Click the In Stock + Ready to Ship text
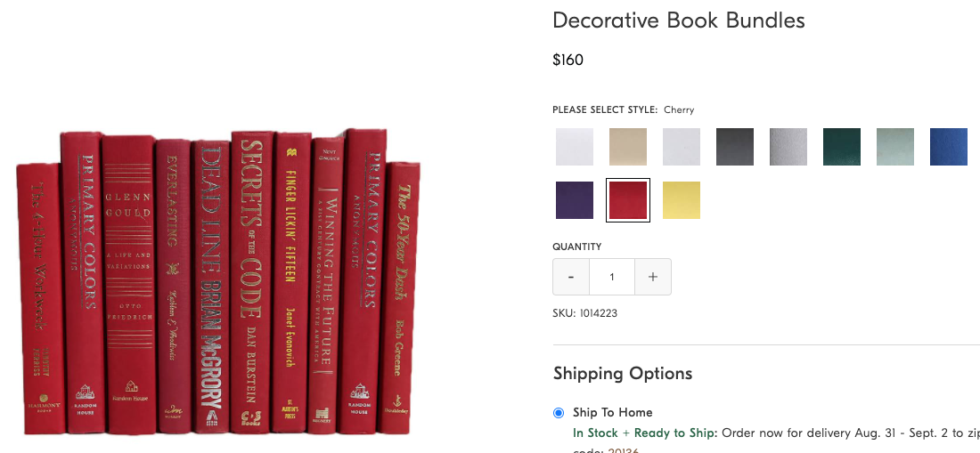 coord(645,433)
